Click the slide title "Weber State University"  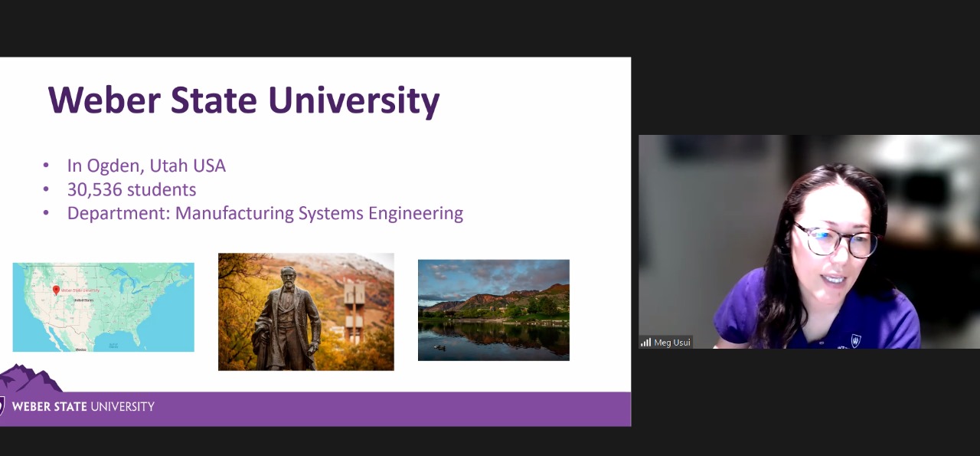[243, 100]
